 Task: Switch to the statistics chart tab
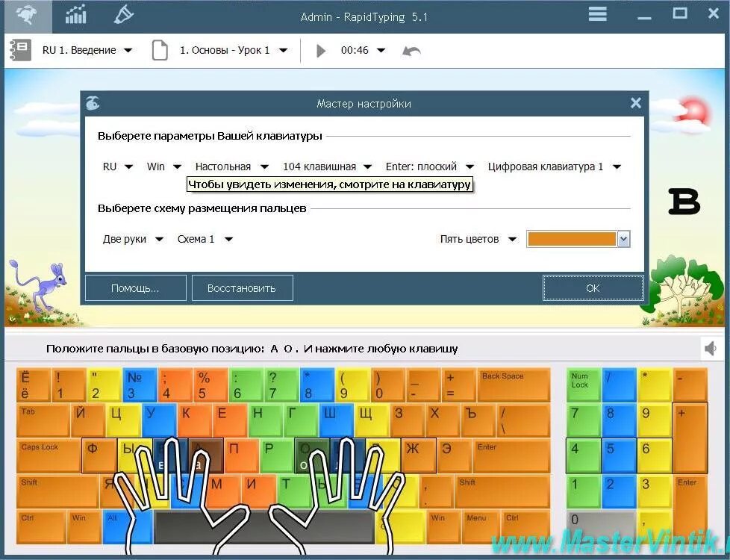click(x=76, y=16)
